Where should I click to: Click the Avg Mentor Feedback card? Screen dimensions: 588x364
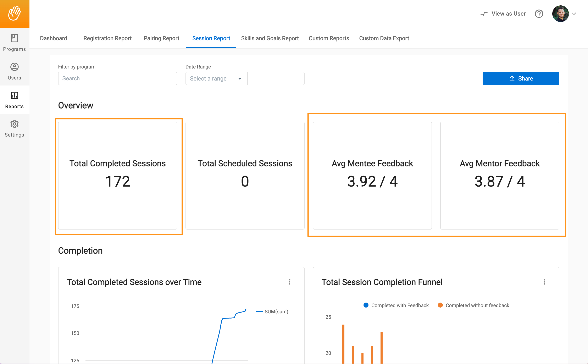pos(499,176)
